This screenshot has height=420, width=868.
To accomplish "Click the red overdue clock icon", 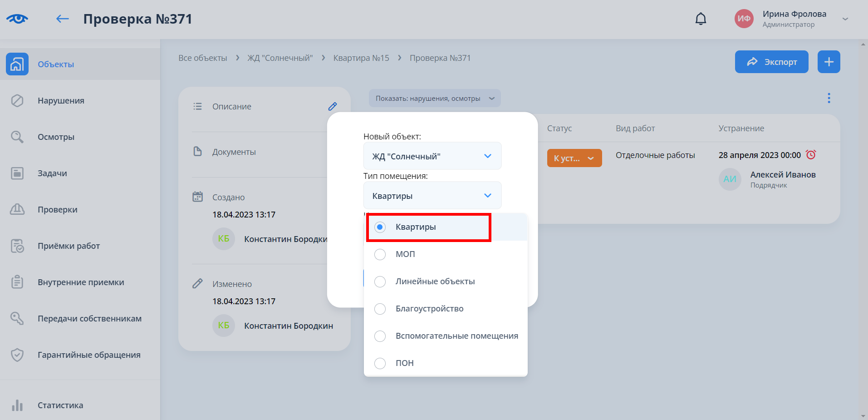I will (811, 155).
